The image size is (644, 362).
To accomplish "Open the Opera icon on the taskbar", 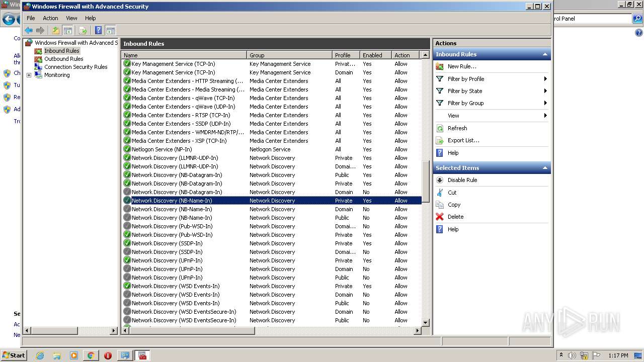I will [108, 355].
